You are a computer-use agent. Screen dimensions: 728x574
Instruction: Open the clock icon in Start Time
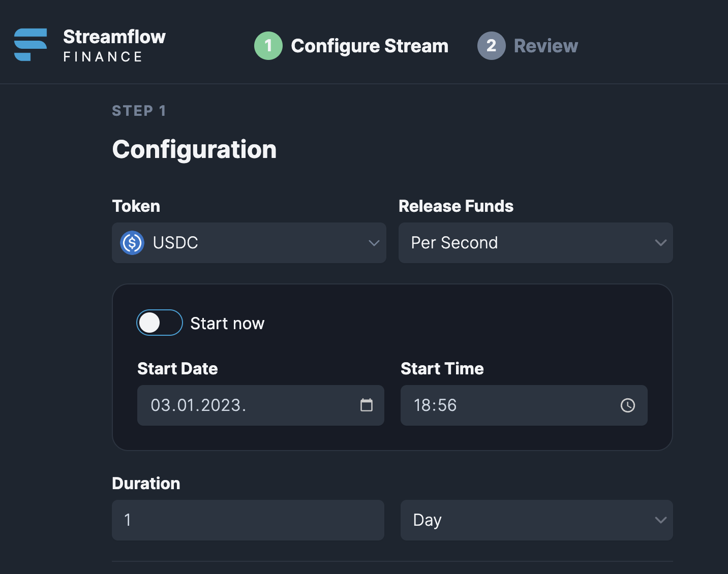[628, 405]
